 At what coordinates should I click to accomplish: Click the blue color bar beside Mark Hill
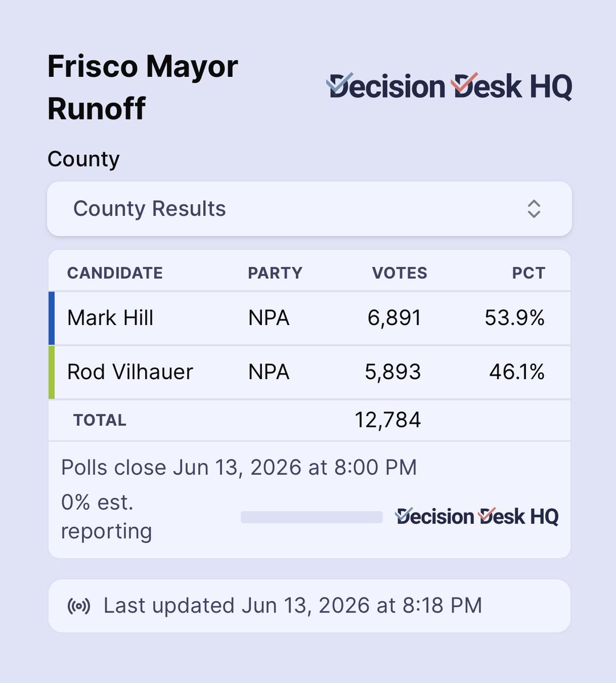(52, 318)
